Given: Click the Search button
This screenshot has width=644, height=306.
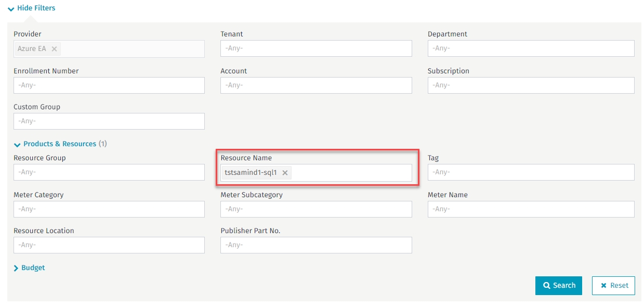Looking at the screenshot, I should pos(558,286).
